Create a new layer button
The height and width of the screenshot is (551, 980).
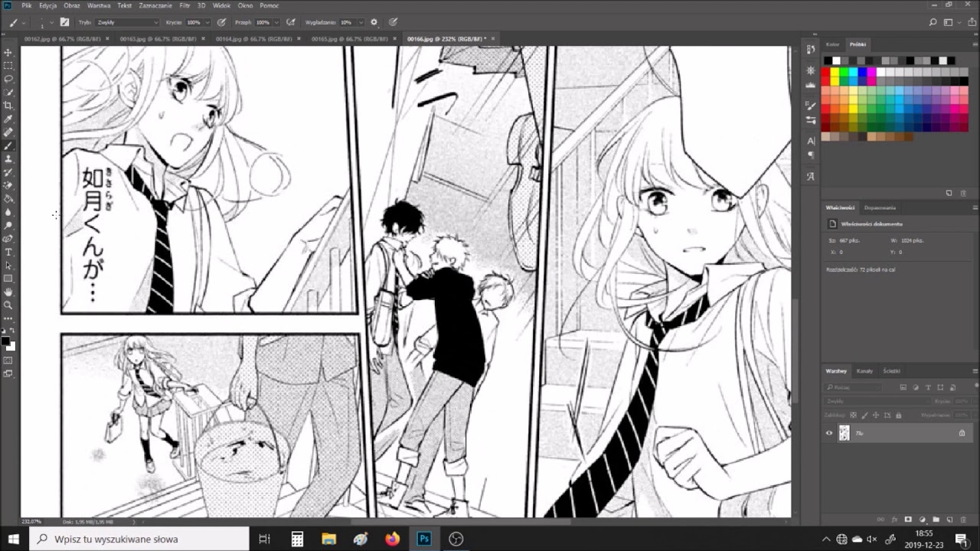click(949, 520)
